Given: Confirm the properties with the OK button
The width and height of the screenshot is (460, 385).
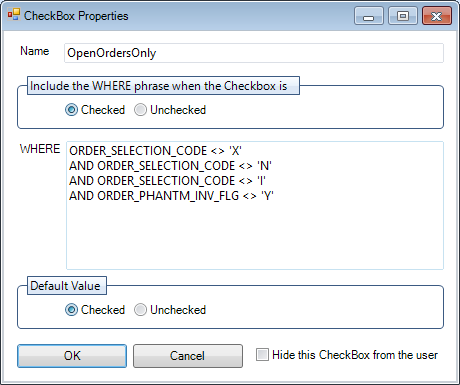Looking at the screenshot, I should [x=72, y=356].
